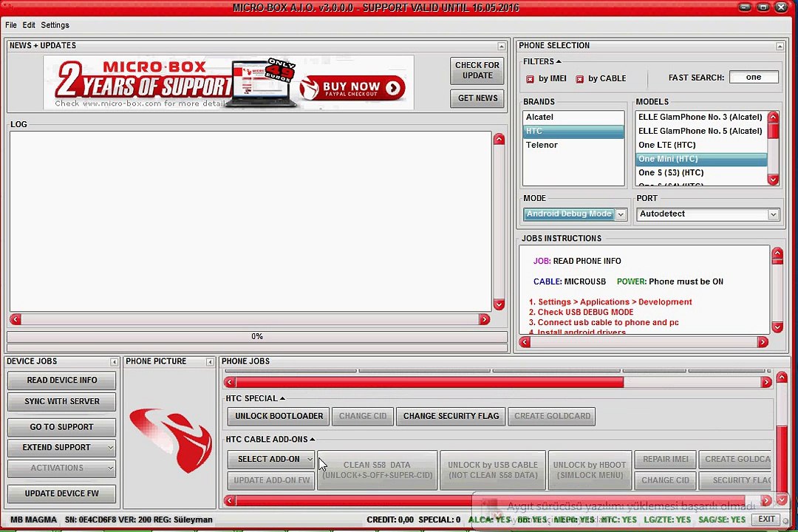Click the BUY NOW banner button
Viewport: 798px width, 532px height.
pos(353,88)
